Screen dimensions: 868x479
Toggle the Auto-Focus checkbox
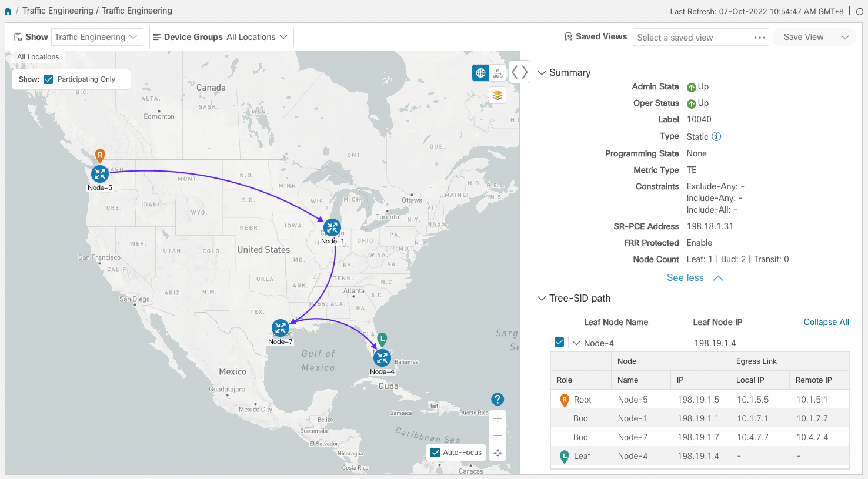point(436,453)
